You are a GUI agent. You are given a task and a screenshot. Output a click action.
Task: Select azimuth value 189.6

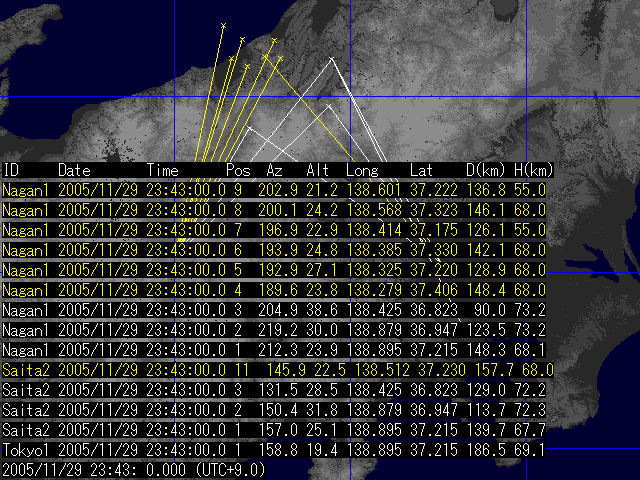278,290
